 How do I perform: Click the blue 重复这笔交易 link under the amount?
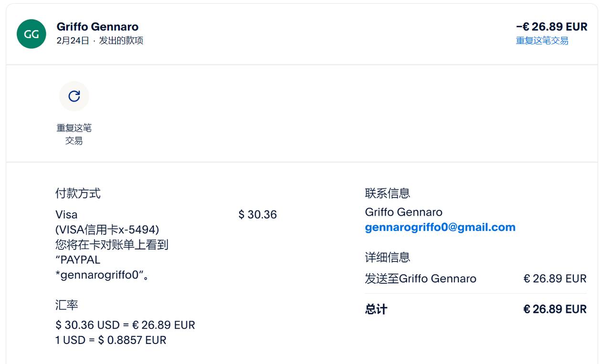(x=542, y=41)
